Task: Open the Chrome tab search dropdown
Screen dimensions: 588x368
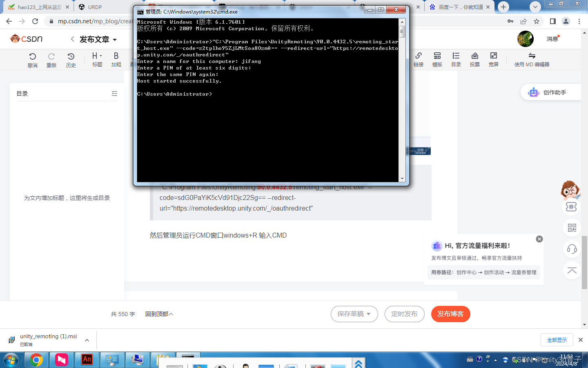Action: 535,7
